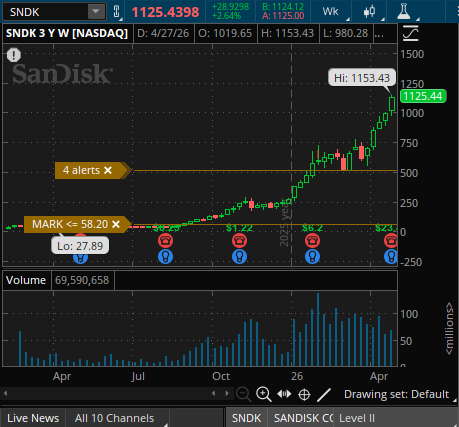Remove the 'MARK <= 58.20' alert using X
The height and width of the screenshot is (427, 459).
click(x=116, y=224)
